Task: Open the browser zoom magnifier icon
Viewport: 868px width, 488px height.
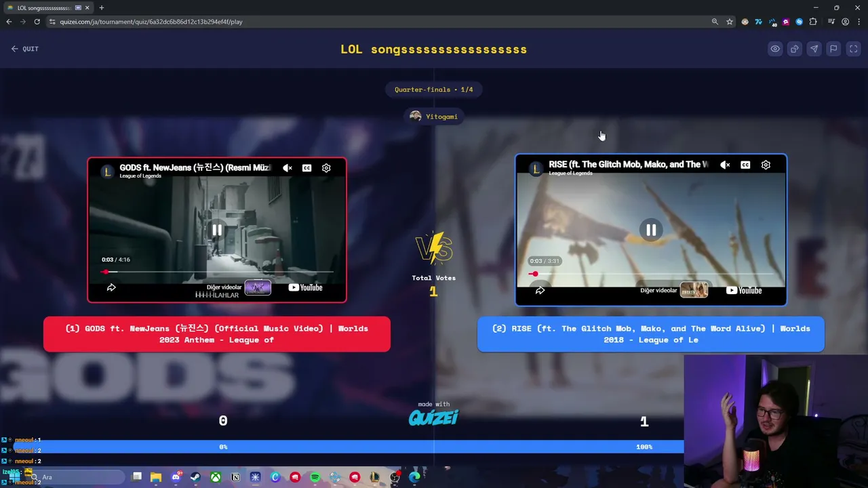Action: 715,22
